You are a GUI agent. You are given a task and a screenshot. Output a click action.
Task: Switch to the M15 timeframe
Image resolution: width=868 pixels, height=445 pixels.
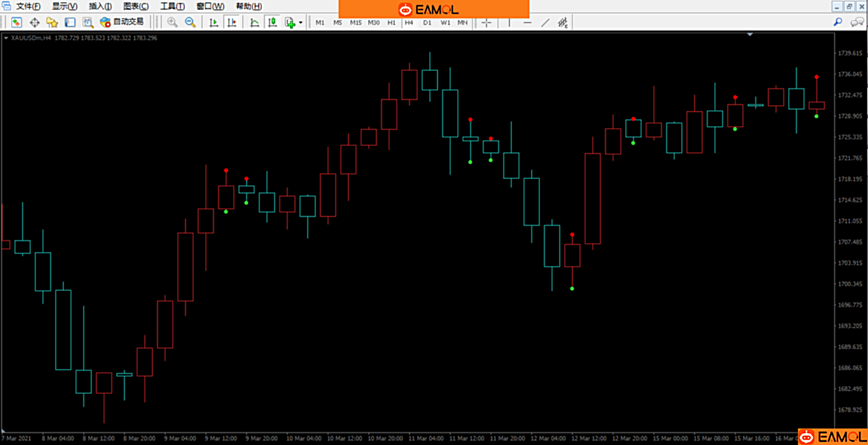(355, 22)
